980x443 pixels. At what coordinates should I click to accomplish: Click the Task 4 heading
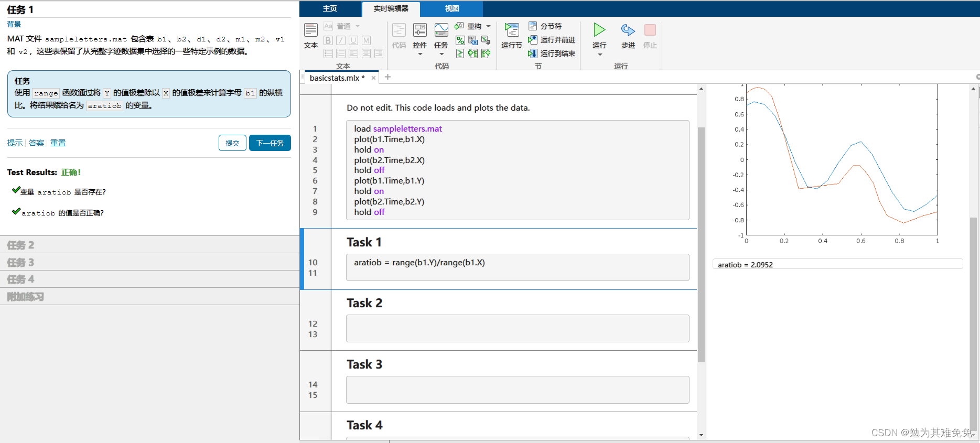pyautogui.click(x=364, y=425)
